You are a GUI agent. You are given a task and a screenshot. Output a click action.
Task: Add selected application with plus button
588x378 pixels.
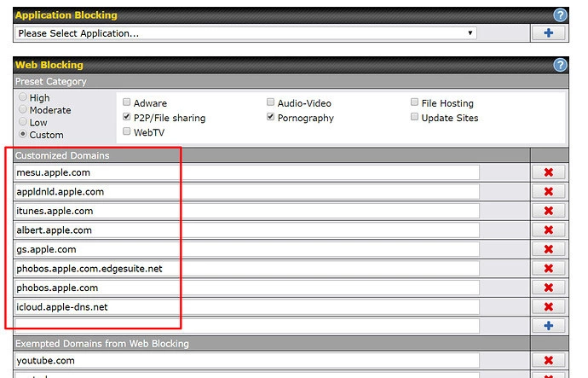548,33
